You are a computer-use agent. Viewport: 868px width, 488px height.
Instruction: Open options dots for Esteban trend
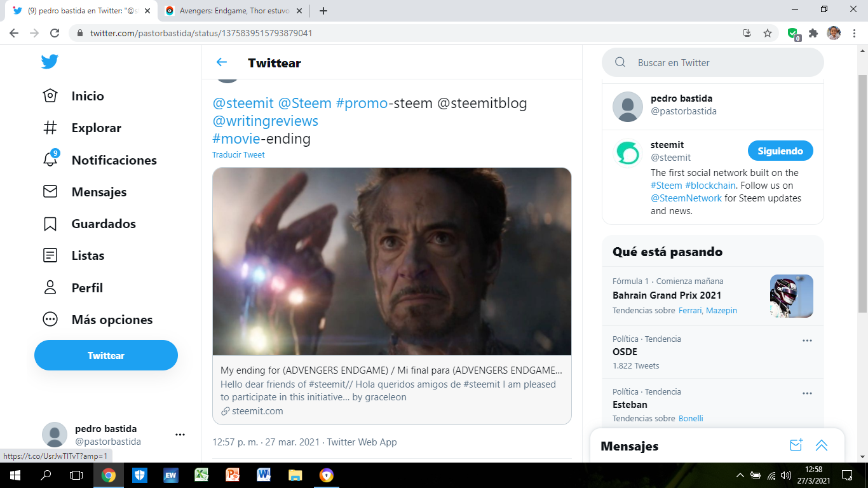click(807, 393)
